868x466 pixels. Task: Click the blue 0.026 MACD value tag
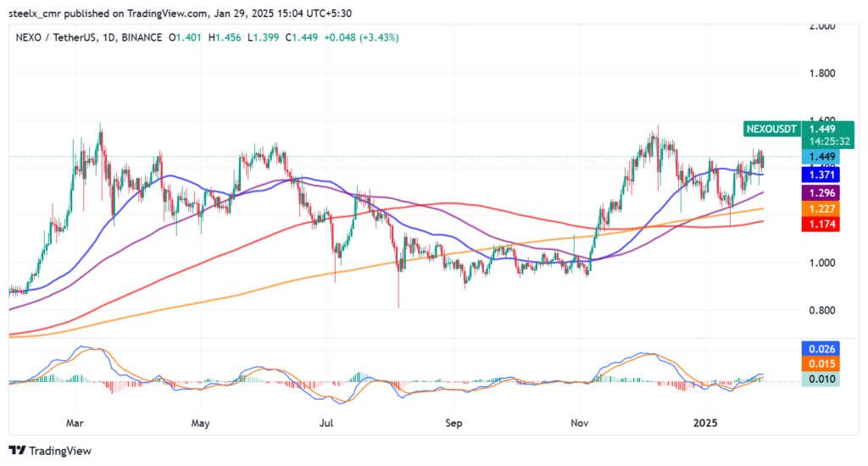[x=820, y=349]
